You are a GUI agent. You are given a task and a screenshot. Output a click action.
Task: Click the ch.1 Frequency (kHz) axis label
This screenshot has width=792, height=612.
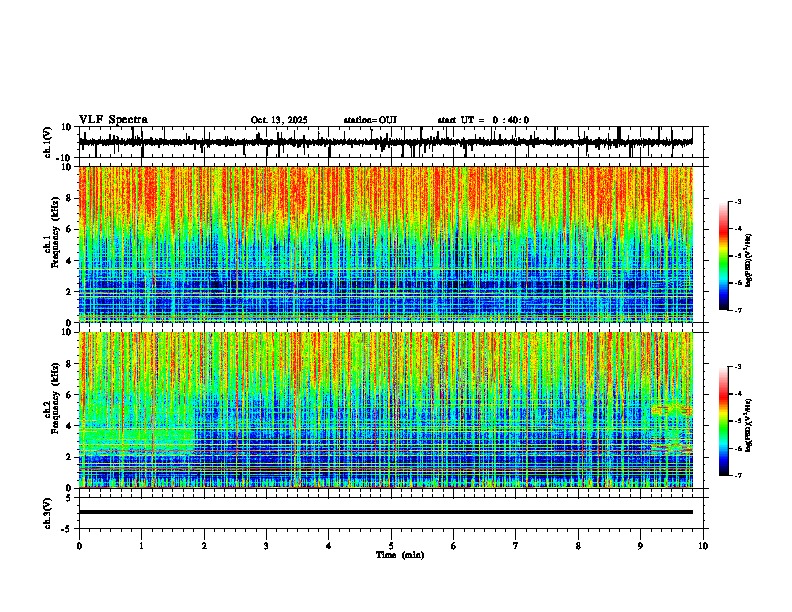click(55, 232)
